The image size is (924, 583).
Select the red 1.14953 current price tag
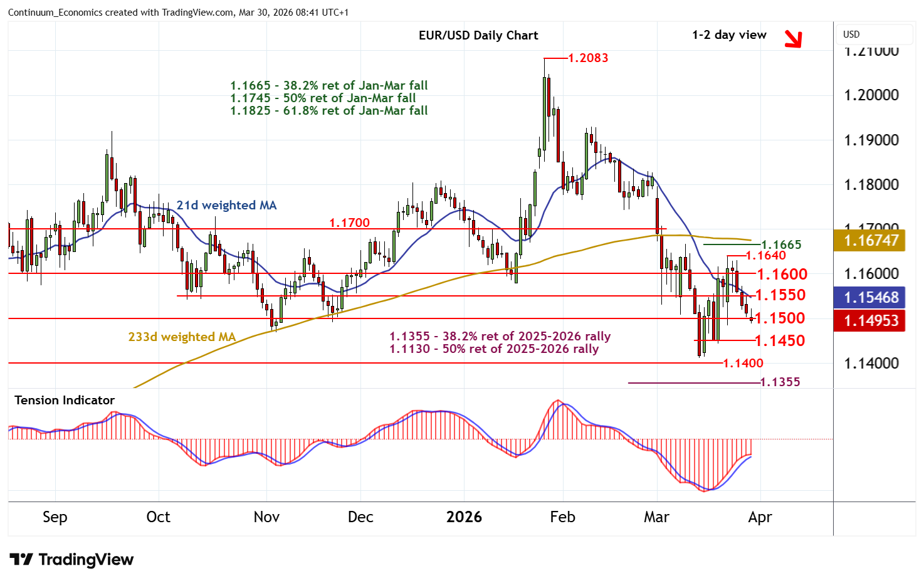pyautogui.click(x=871, y=320)
